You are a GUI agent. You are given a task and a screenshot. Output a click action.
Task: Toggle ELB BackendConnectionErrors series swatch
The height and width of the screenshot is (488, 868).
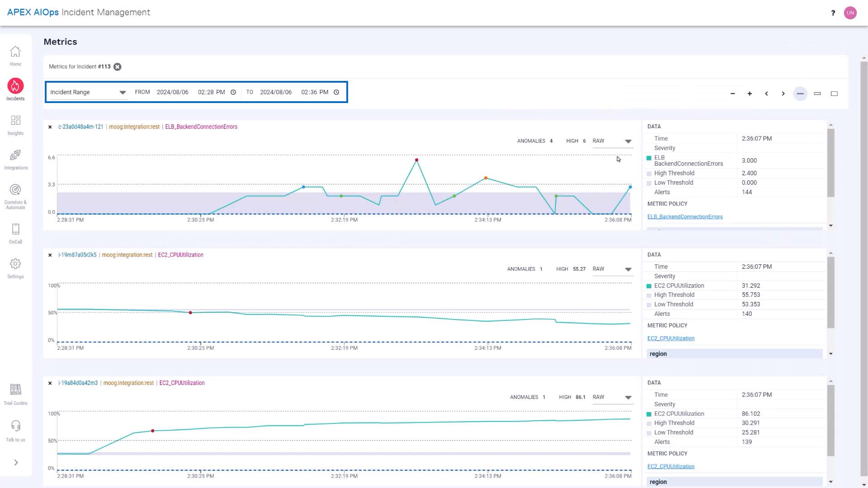(x=649, y=158)
